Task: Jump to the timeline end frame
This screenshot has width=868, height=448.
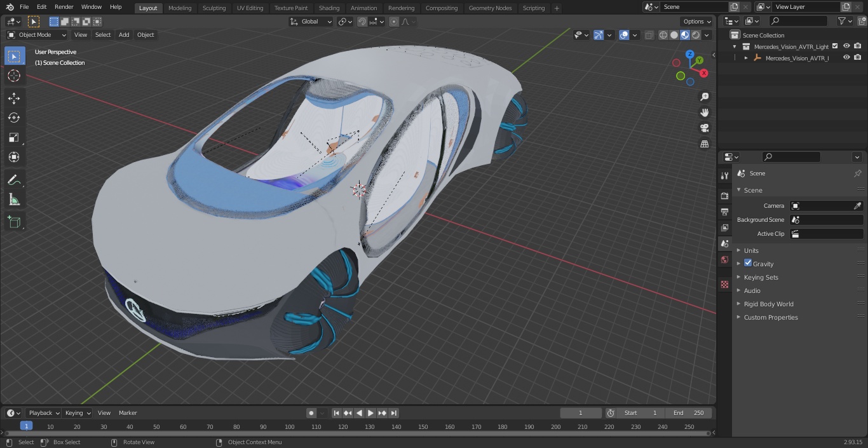Action: tap(394, 413)
